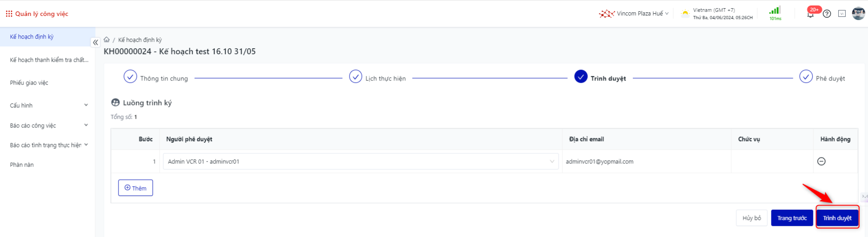Select Kế hoạch định kỳ sidebar item
The image size is (868, 237).
click(32, 36)
